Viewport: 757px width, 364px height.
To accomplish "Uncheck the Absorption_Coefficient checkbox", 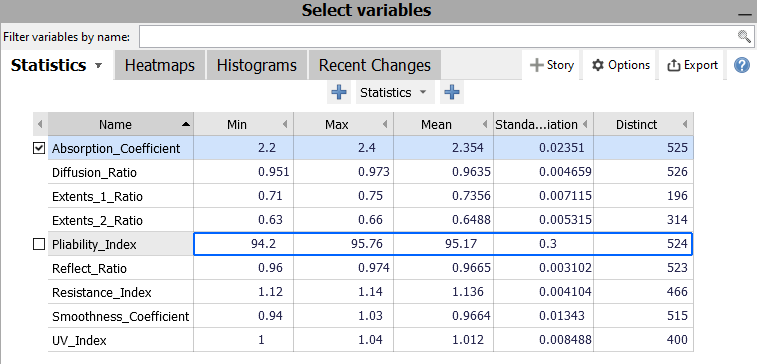I will coord(39,148).
